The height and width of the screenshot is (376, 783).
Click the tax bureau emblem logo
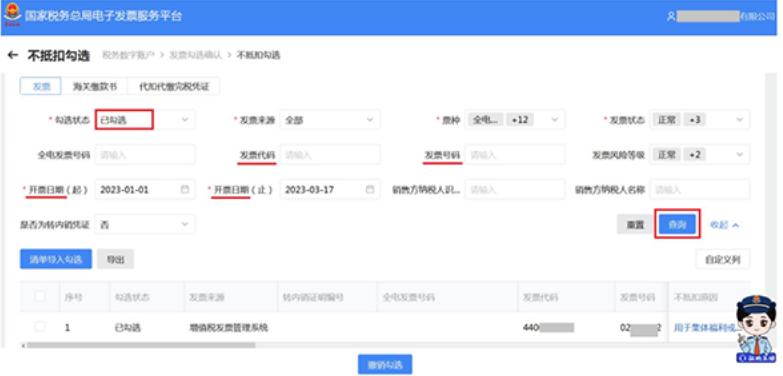[11, 15]
